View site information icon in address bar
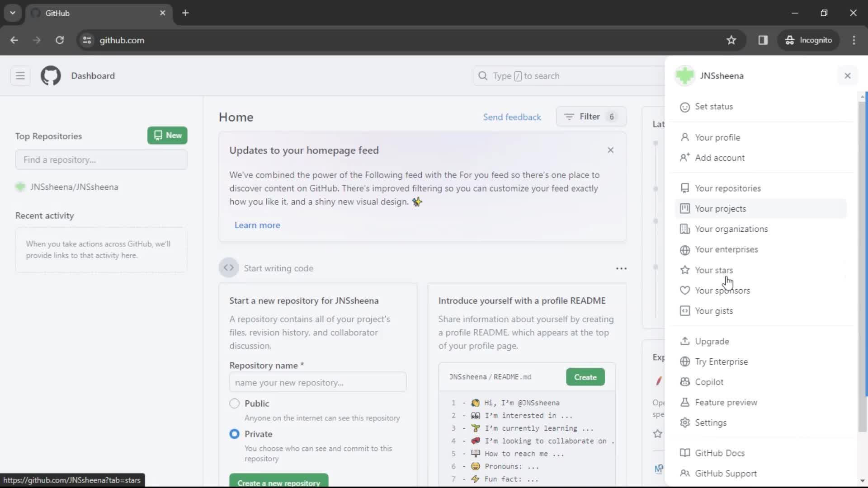This screenshot has height=488, width=868. coord(87,40)
